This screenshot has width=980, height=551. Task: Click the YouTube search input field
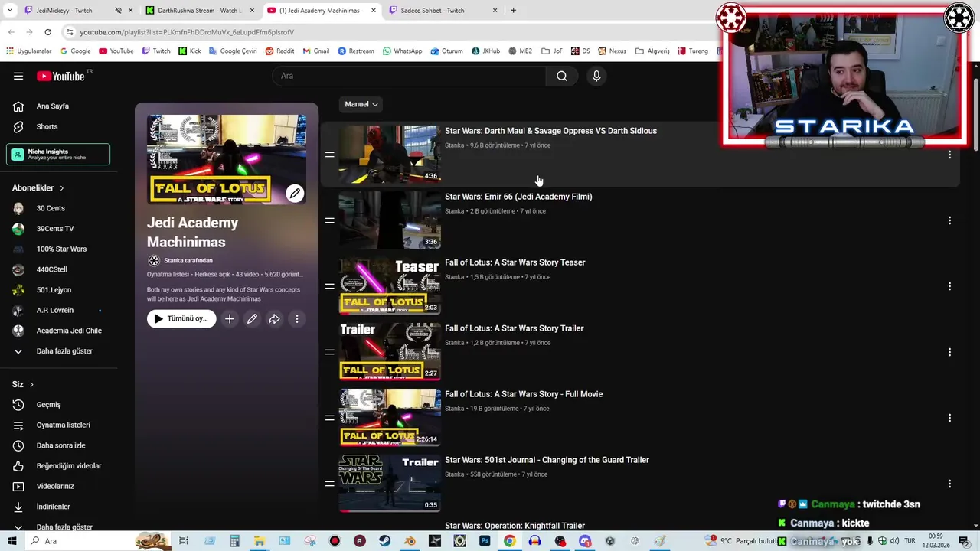(410, 76)
